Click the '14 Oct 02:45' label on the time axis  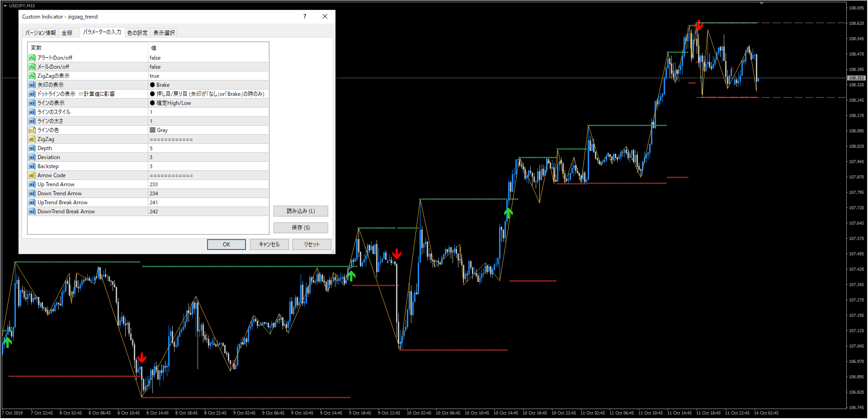766,413
